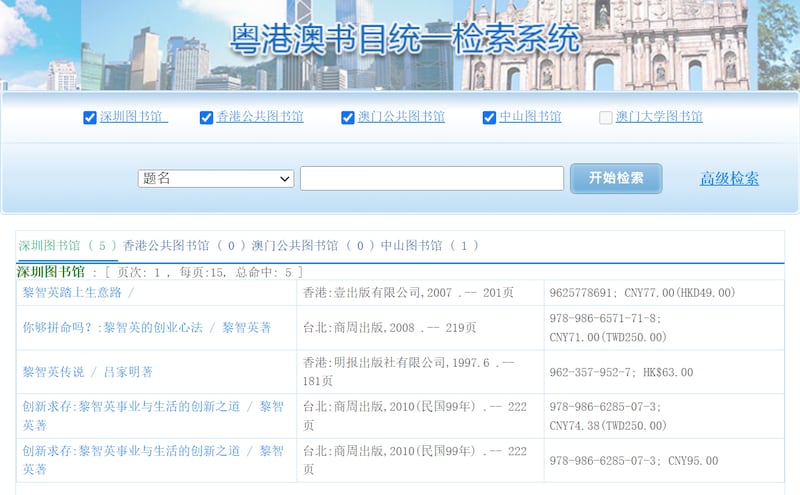Uncheck the 深圳图书馆 checkbox
Viewport: 800px width, 495px height.
[x=90, y=118]
